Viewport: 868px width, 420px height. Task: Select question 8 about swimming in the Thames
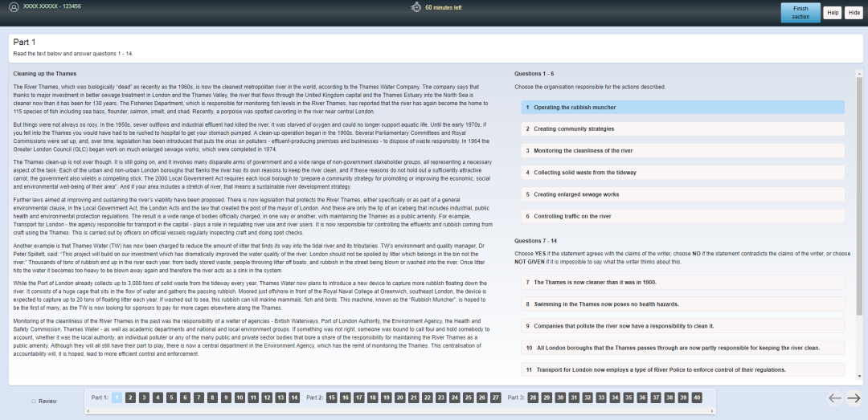(x=682, y=304)
